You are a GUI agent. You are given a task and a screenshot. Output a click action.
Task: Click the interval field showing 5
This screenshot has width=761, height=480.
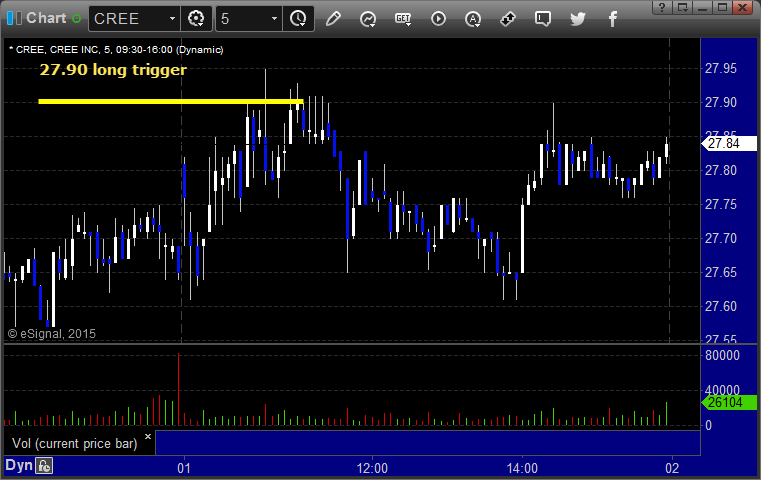pyautogui.click(x=242, y=19)
